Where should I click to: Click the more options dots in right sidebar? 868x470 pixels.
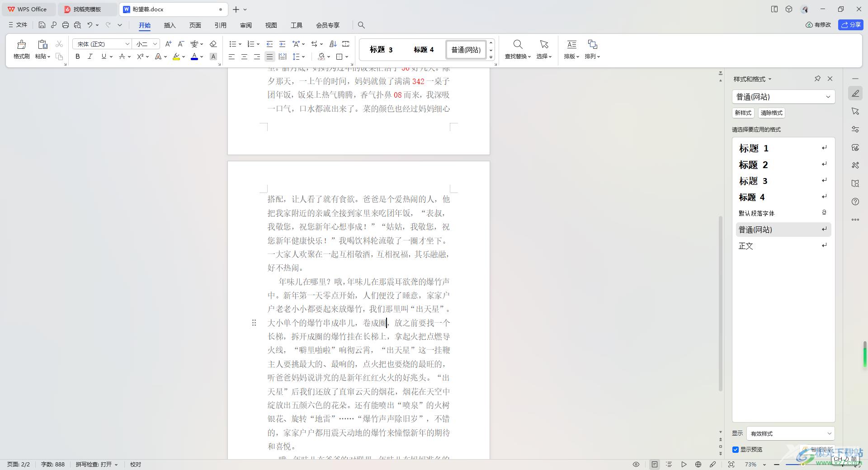(855, 220)
